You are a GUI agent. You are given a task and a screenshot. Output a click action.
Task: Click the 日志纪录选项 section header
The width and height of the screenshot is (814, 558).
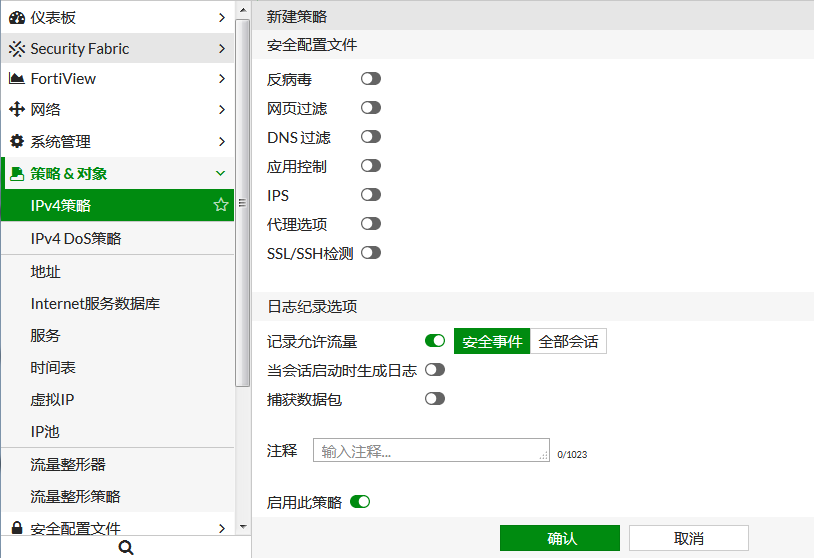pyautogui.click(x=312, y=307)
